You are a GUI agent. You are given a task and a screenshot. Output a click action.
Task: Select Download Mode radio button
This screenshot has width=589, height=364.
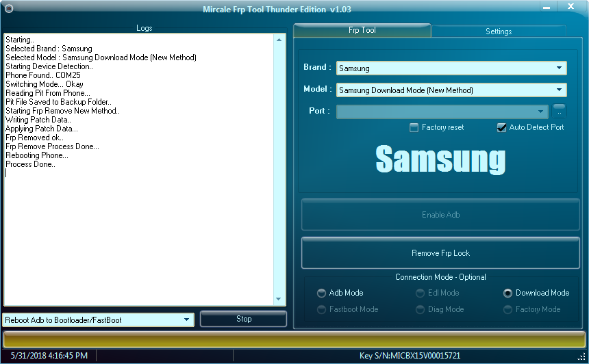click(507, 293)
